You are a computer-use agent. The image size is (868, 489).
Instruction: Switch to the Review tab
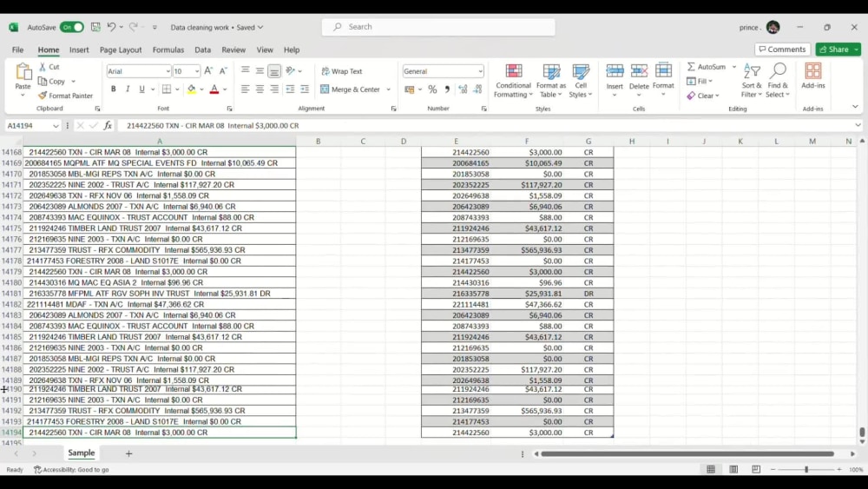coord(233,50)
